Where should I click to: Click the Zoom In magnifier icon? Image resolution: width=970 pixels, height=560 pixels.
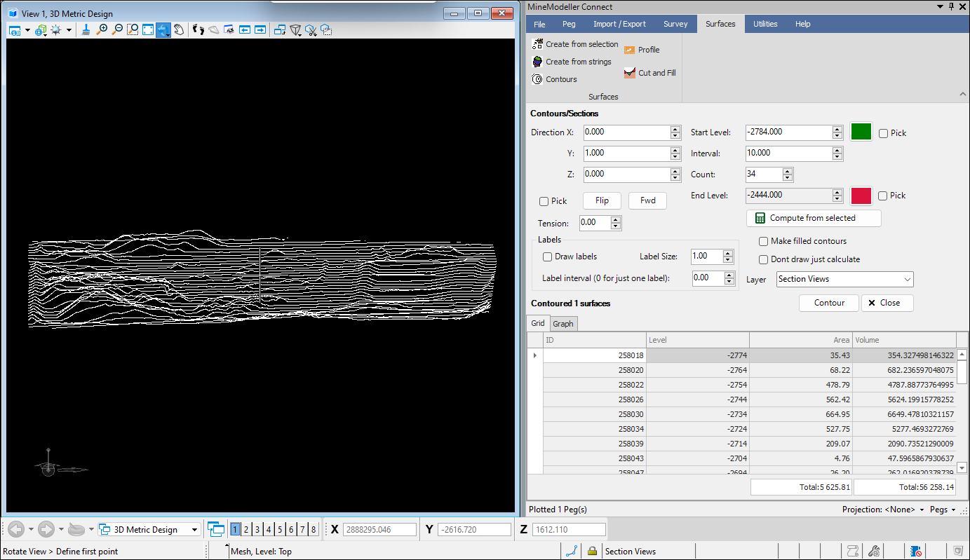coord(102,30)
